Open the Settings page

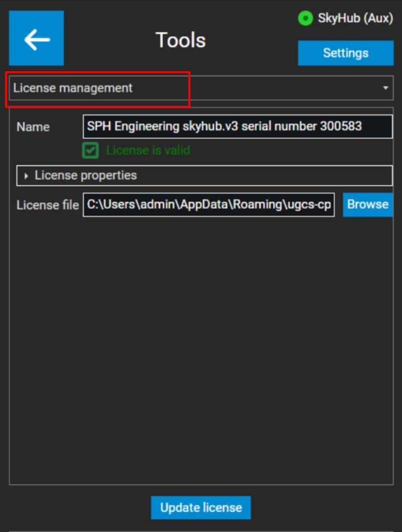tap(346, 53)
